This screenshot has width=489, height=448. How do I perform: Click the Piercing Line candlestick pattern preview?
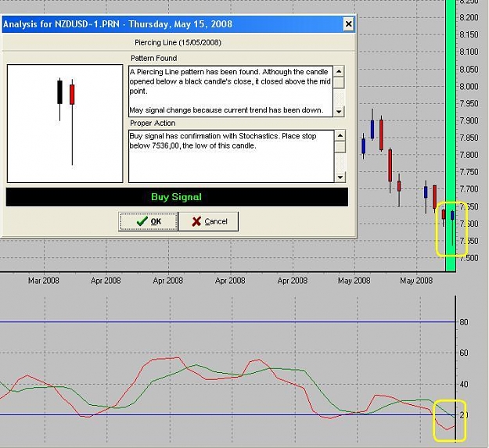[x=65, y=124]
